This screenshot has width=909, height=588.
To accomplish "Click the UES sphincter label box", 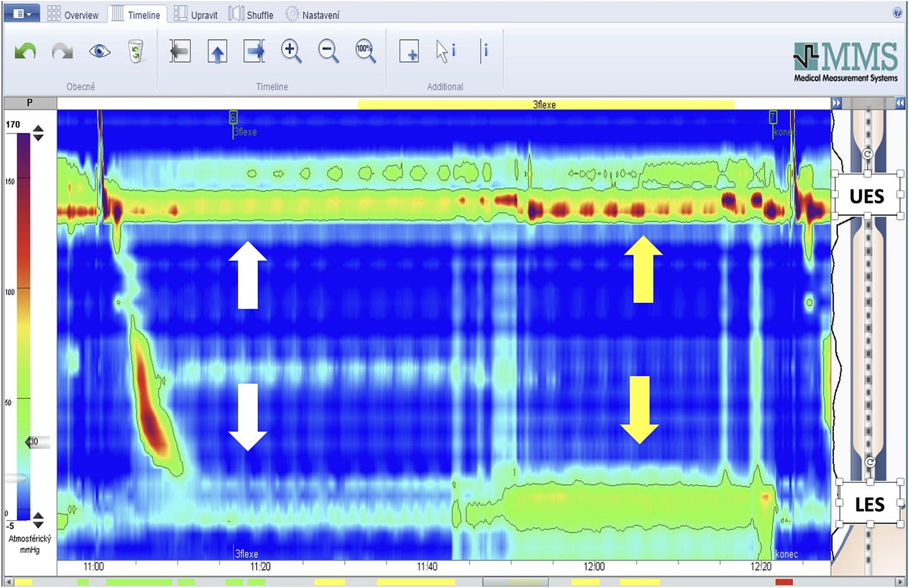I will click(x=867, y=195).
